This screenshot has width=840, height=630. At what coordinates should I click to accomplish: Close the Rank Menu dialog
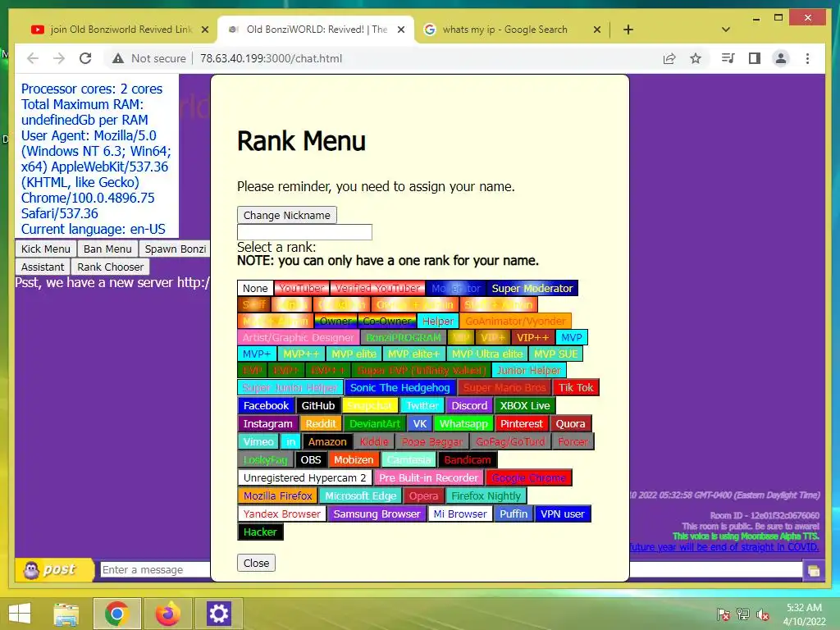tap(256, 563)
